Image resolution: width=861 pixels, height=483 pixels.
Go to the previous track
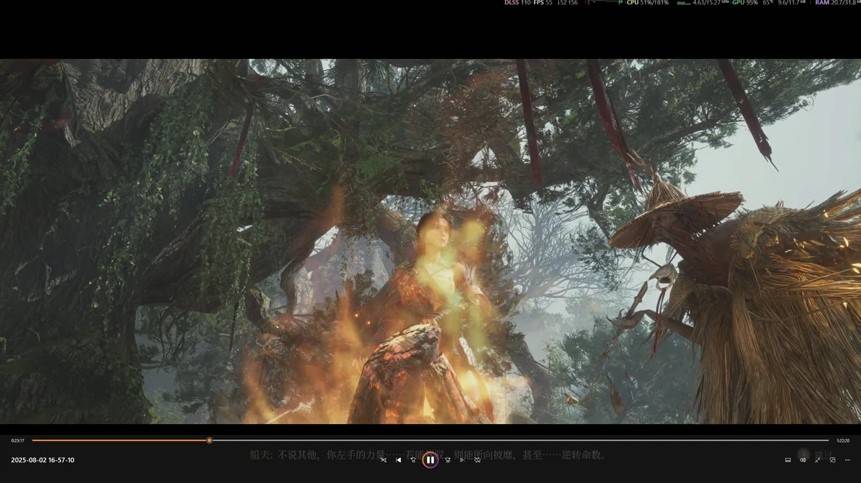[399, 460]
